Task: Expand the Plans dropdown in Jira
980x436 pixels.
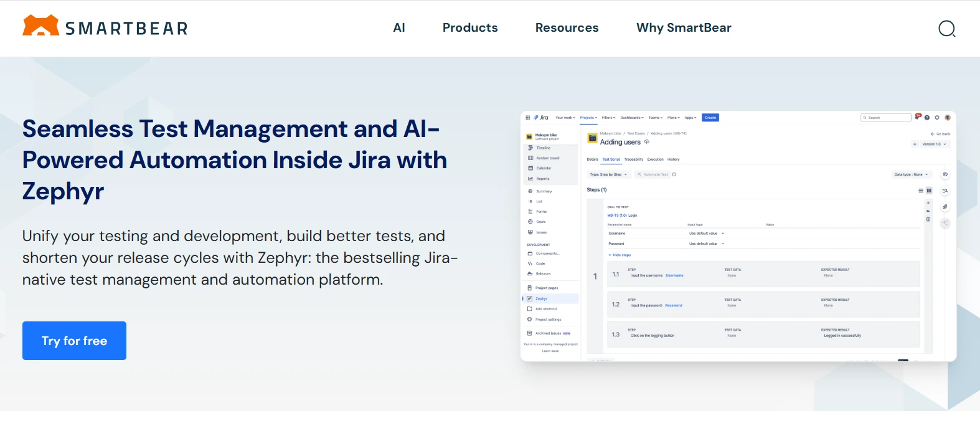Action: 673,117
